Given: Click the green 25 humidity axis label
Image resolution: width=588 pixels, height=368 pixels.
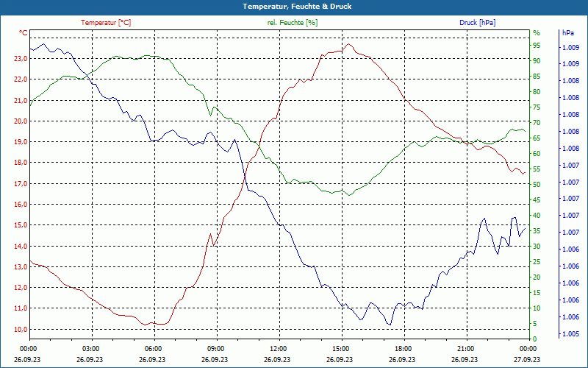Looking at the screenshot, I should [x=537, y=262].
